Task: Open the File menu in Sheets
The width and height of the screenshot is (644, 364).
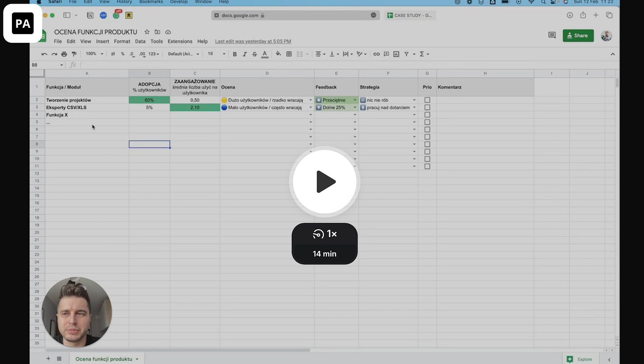Action: point(57,41)
